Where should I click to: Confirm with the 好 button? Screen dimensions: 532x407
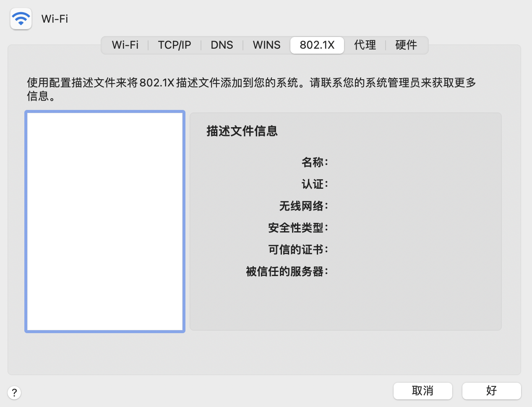coord(491,391)
